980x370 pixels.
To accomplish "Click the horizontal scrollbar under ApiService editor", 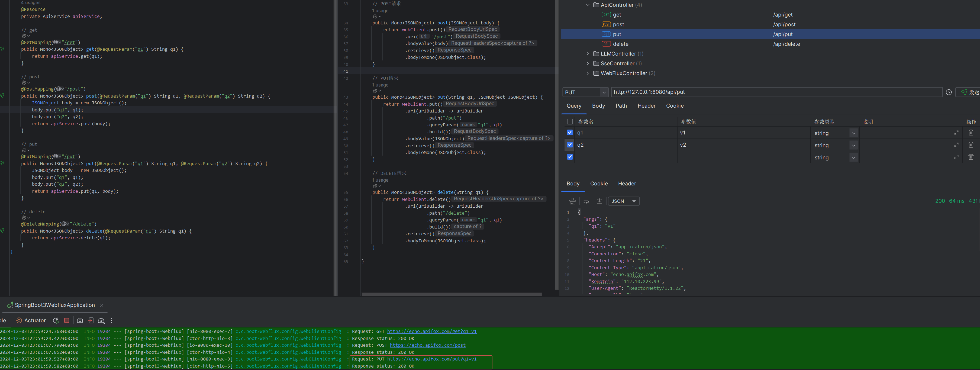I will click(452, 294).
